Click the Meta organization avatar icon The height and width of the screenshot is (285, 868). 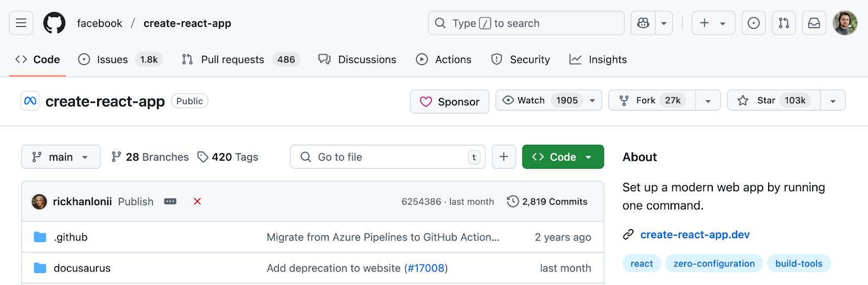coord(30,101)
